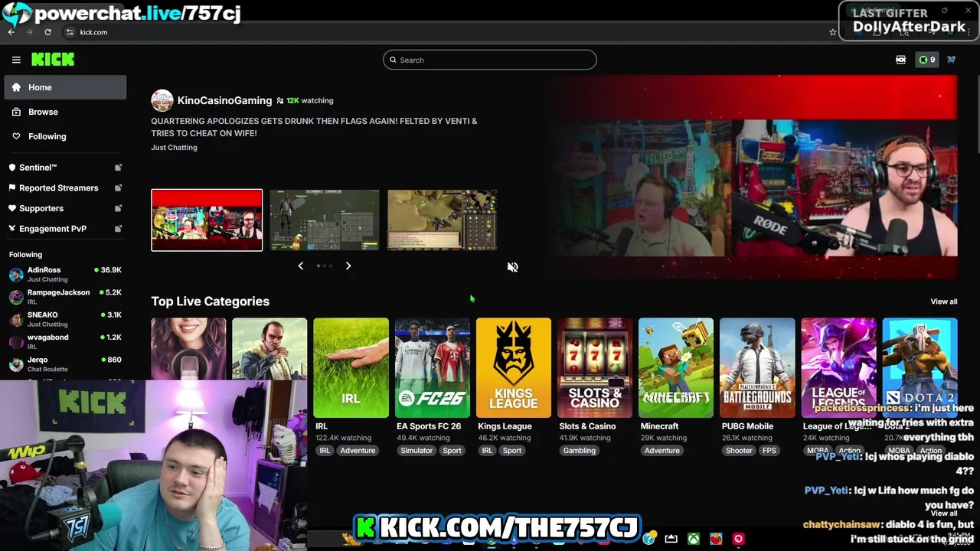Click the kick.com address bar
This screenshot has height=551, width=980.
pyautogui.click(x=444, y=32)
